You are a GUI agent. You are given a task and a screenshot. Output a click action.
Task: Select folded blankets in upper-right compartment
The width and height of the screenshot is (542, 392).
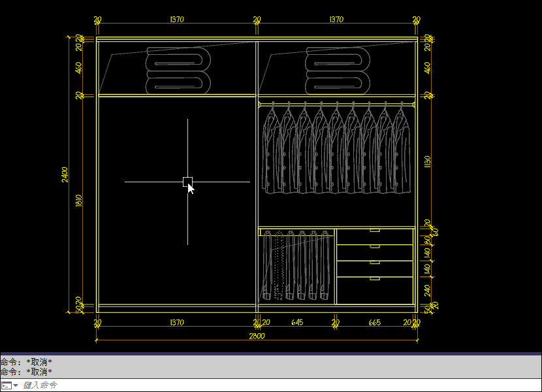tap(338, 71)
